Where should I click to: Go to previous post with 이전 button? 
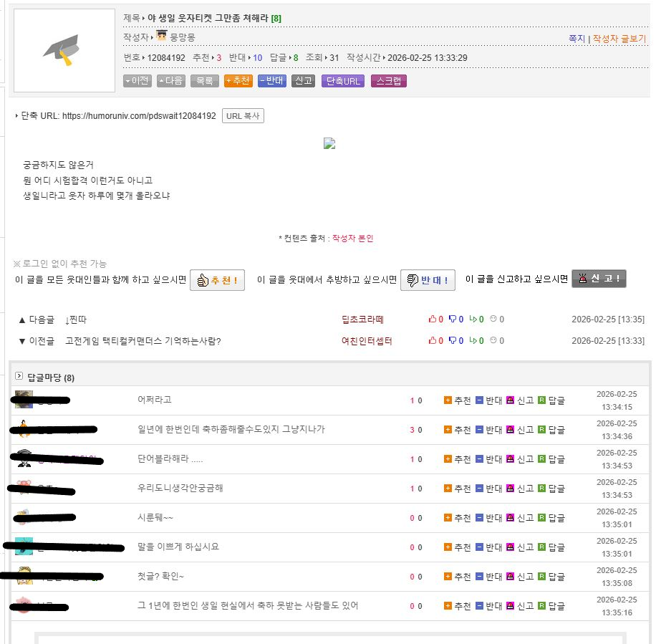[x=137, y=81]
